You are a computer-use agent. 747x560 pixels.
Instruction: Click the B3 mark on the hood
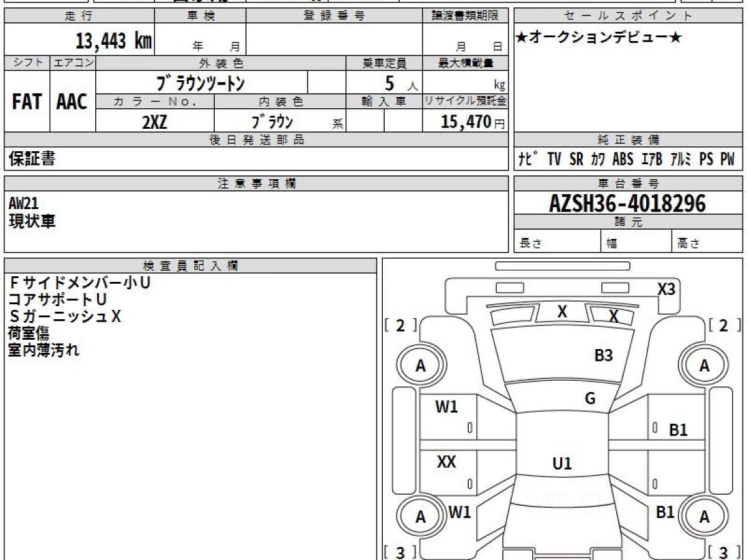[603, 355]
